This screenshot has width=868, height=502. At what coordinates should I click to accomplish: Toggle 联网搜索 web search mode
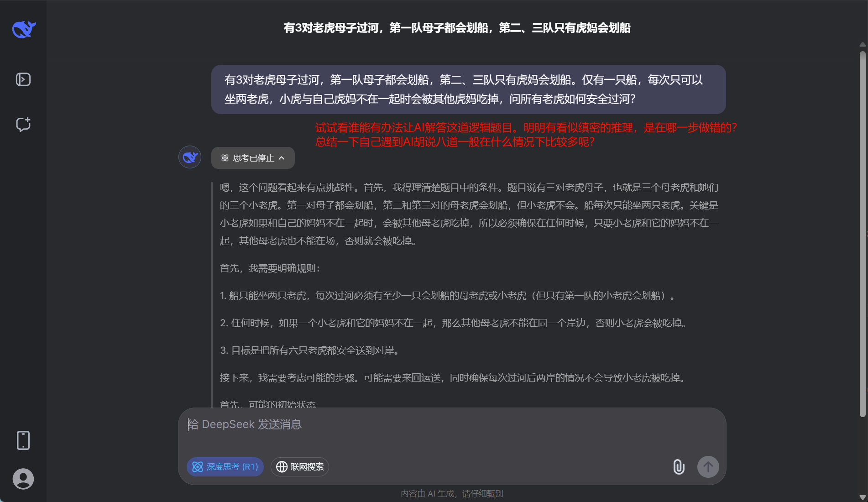click(300, 467)
